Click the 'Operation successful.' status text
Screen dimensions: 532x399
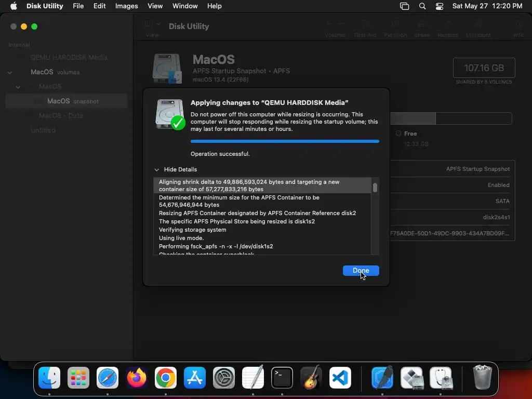(220, 154)
